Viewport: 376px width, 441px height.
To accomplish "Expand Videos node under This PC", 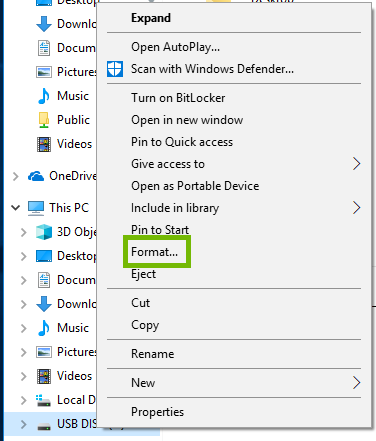I will [x=23, y=376].
